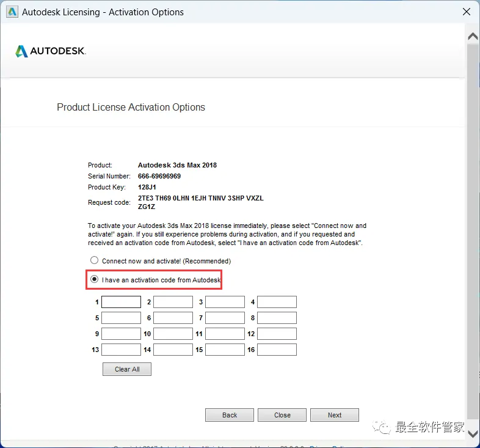Click activation code field 8
The height and width of the screenshot is (448, 480).
(x=277, y=318)
